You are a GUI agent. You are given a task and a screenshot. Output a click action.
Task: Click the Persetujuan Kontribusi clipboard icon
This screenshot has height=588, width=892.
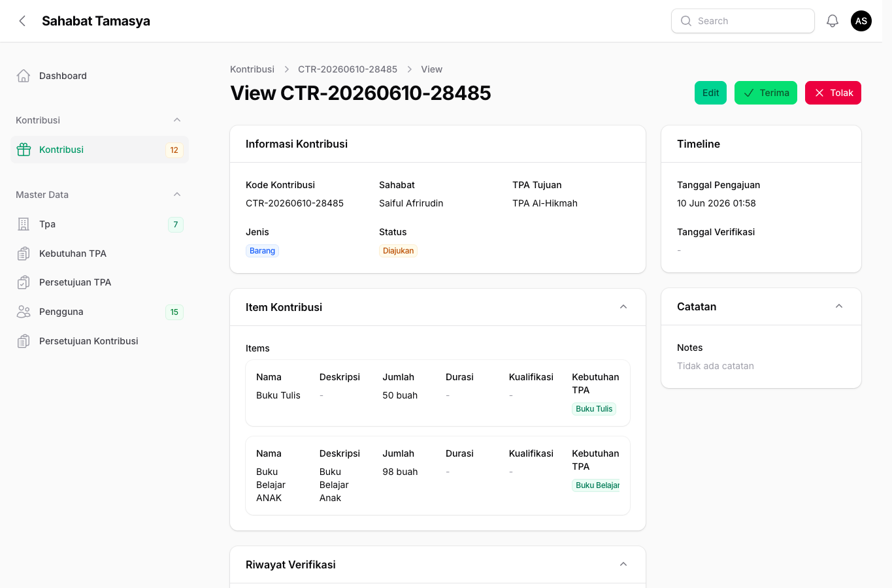24,341
